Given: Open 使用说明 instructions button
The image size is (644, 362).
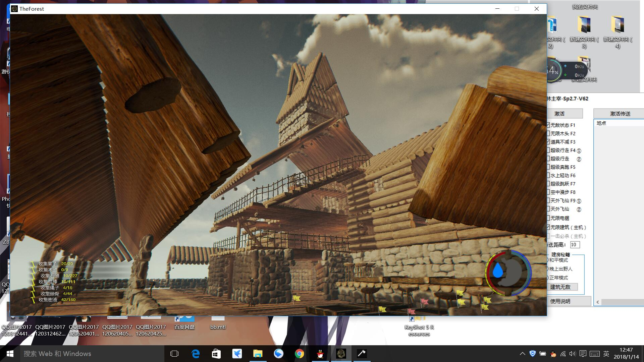Looking at the screenshot, I should [569, 301].
